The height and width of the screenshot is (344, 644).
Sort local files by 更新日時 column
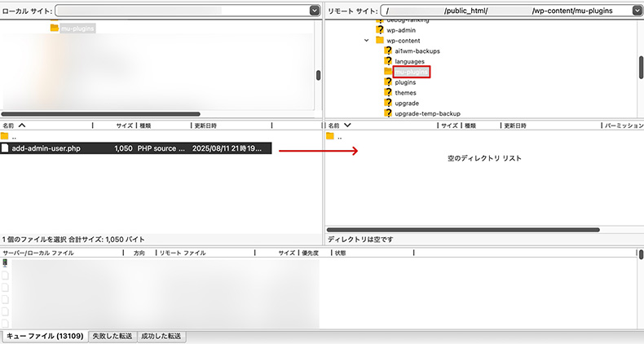coord(232,126)
